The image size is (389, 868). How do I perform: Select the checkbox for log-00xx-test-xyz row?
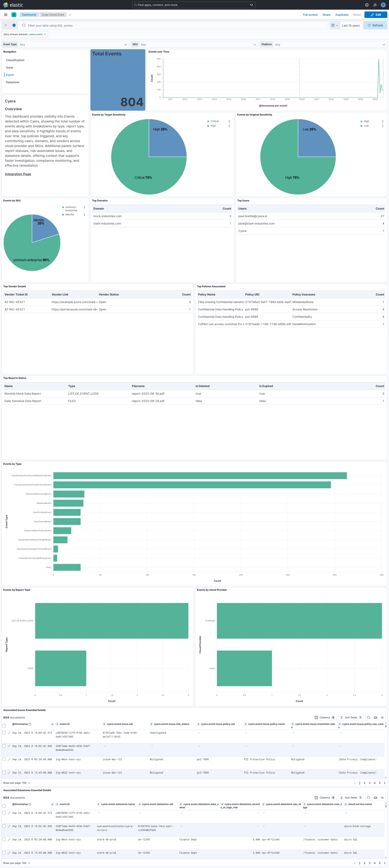pyautogui.click(x=4, y=759)
